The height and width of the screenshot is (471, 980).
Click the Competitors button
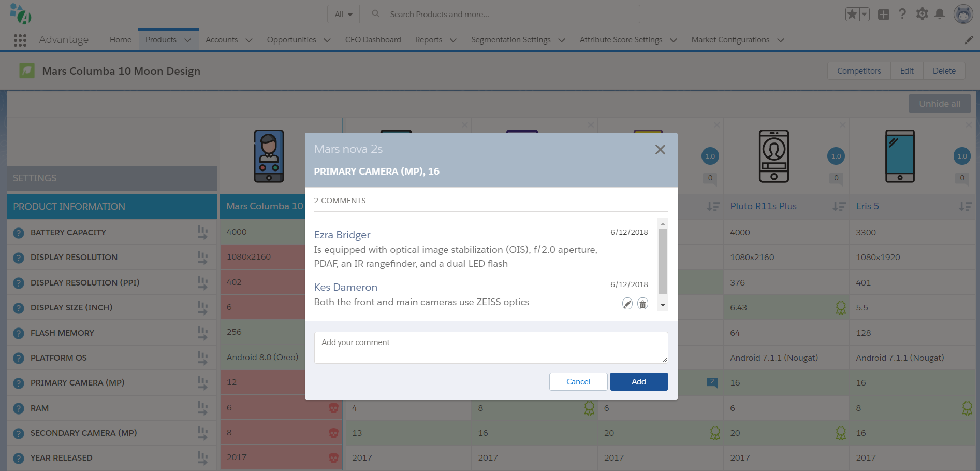(859, 71)
